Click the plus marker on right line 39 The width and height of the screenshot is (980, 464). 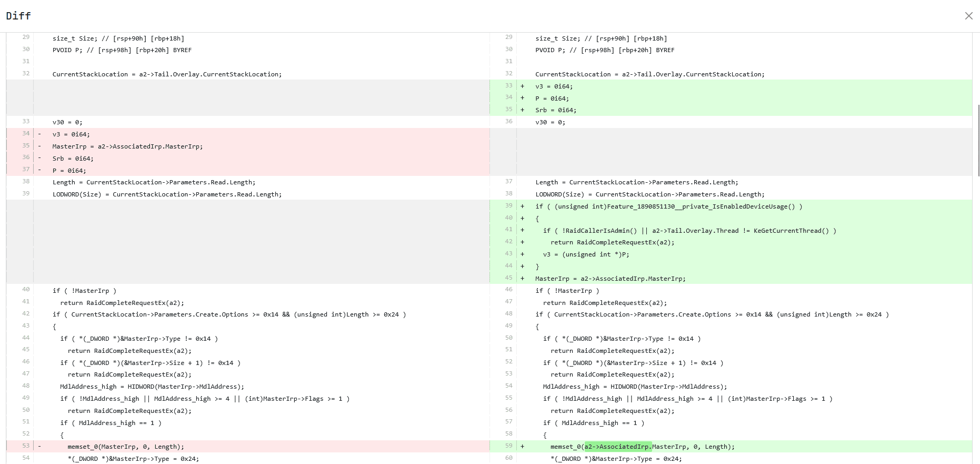point(522,206)
